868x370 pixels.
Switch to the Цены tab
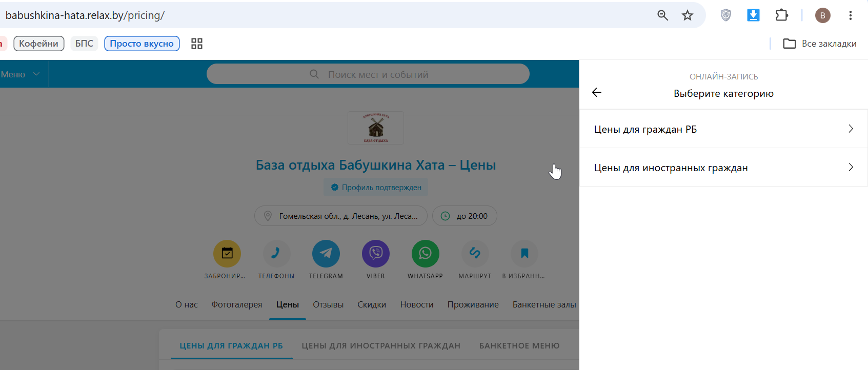point(288,304)
